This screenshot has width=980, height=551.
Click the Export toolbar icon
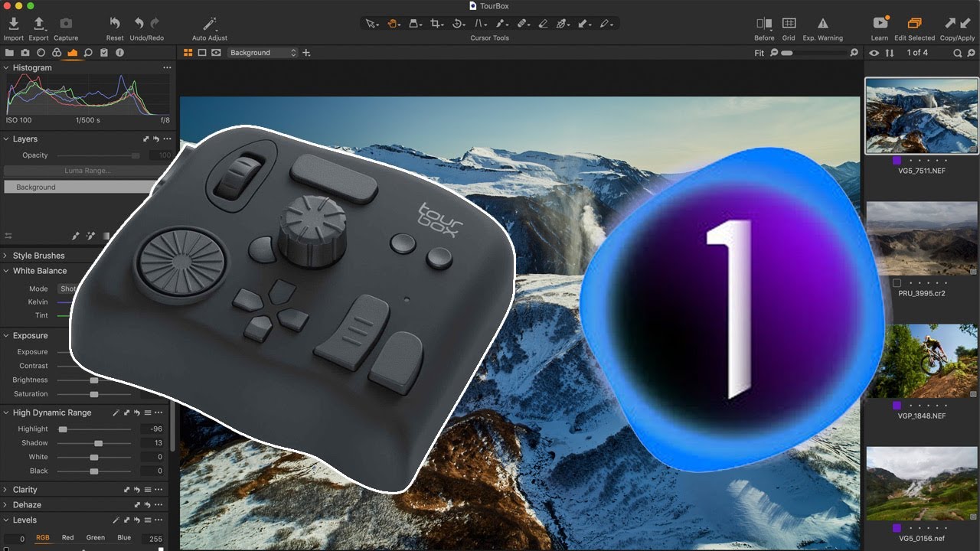pyautogui.click(x=39, y=24)
